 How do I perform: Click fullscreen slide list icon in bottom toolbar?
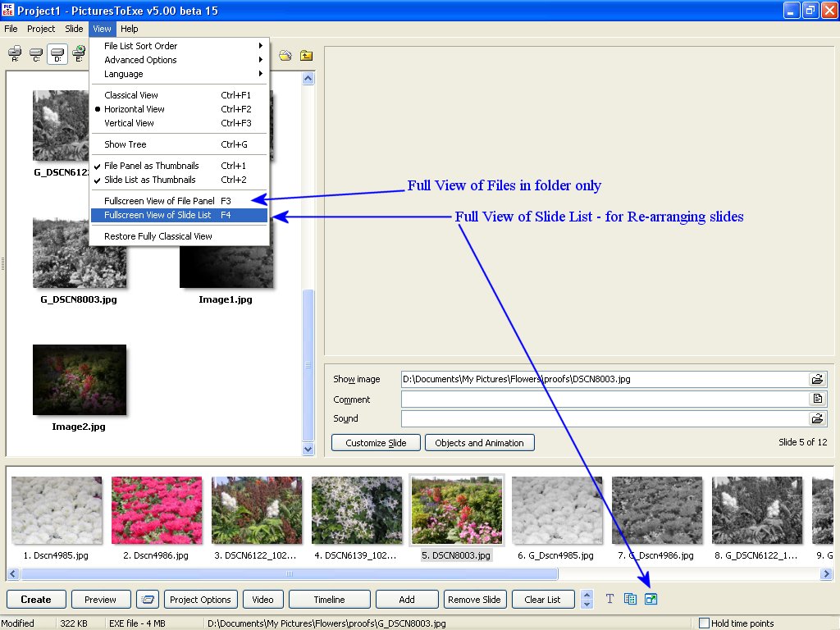651,599
